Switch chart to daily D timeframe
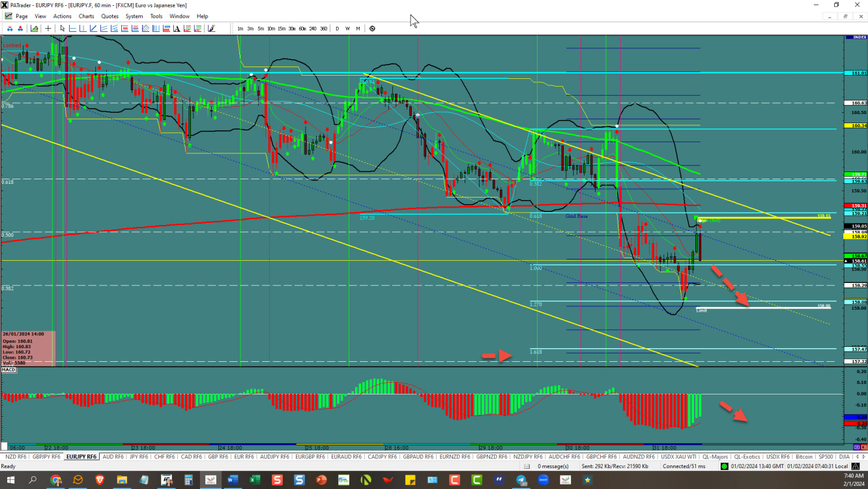Viewport: 868px width, 489px height. coord(337,29)
